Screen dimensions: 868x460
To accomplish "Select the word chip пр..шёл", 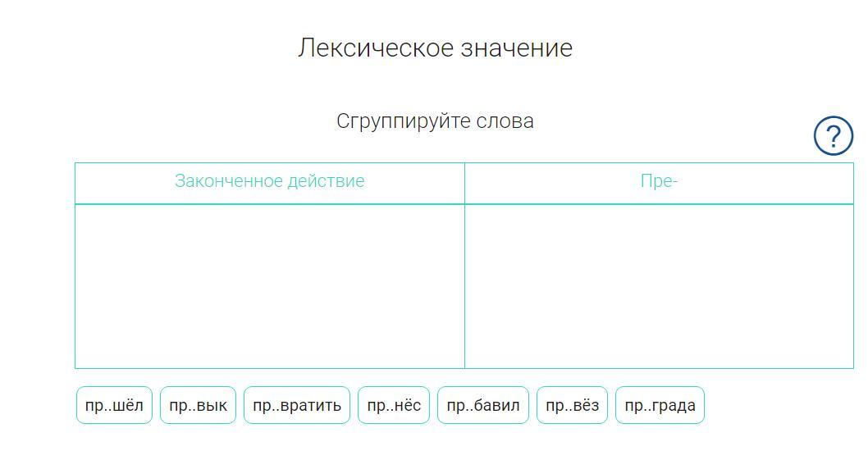I will pos(114,405).
